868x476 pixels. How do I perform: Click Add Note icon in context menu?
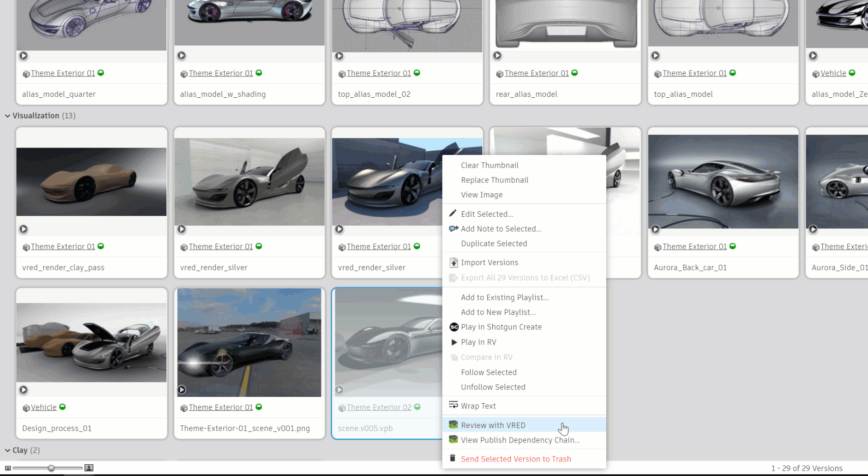coord(453,228)
